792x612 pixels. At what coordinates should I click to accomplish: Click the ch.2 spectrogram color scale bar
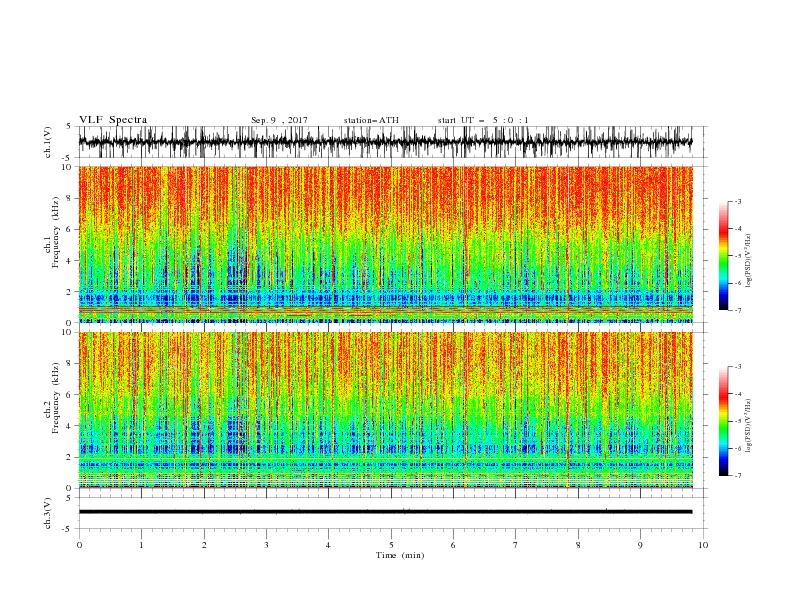pos(724,421)
